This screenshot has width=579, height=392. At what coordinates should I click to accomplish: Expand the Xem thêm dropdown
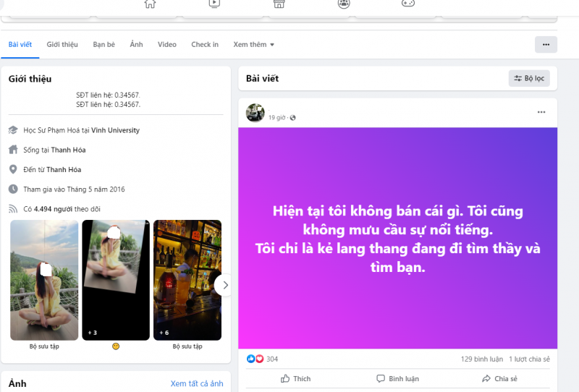click(253, 44)
